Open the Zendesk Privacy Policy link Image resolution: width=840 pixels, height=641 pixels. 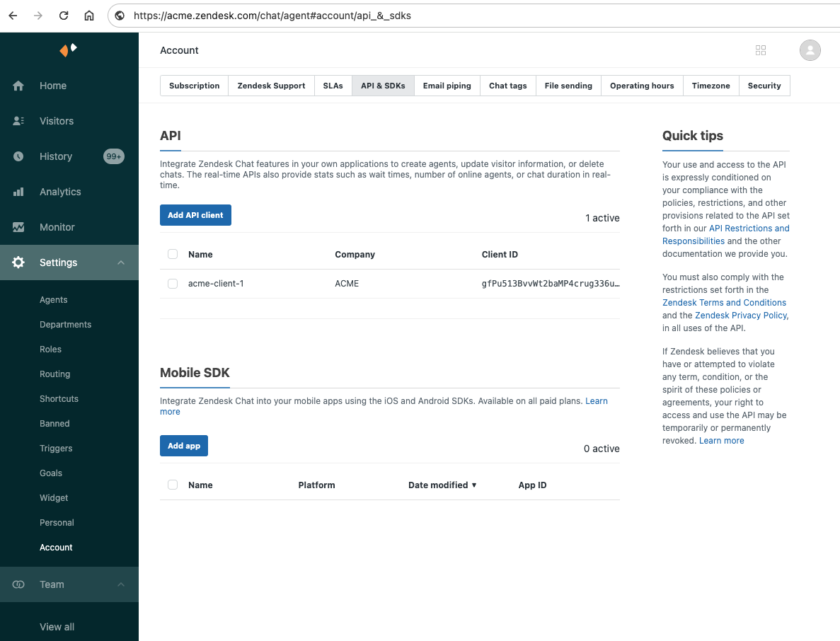click(741, 316)
